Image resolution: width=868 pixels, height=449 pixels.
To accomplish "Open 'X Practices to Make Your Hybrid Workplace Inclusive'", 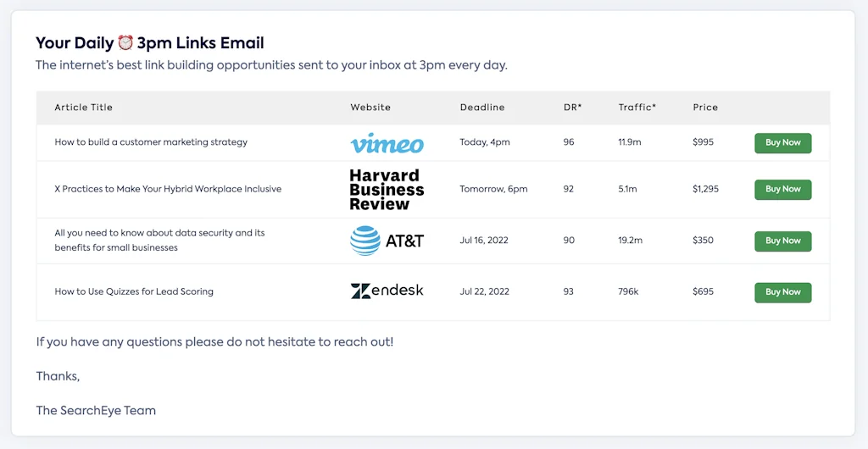I will [168, 189].
